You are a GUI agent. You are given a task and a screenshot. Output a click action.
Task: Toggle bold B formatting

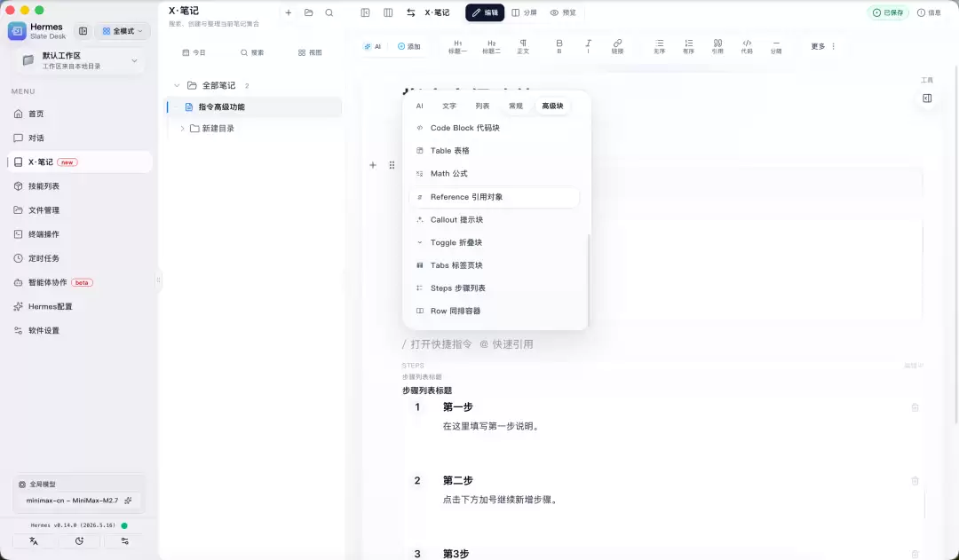pyautogui.click(x=559, y=46)
